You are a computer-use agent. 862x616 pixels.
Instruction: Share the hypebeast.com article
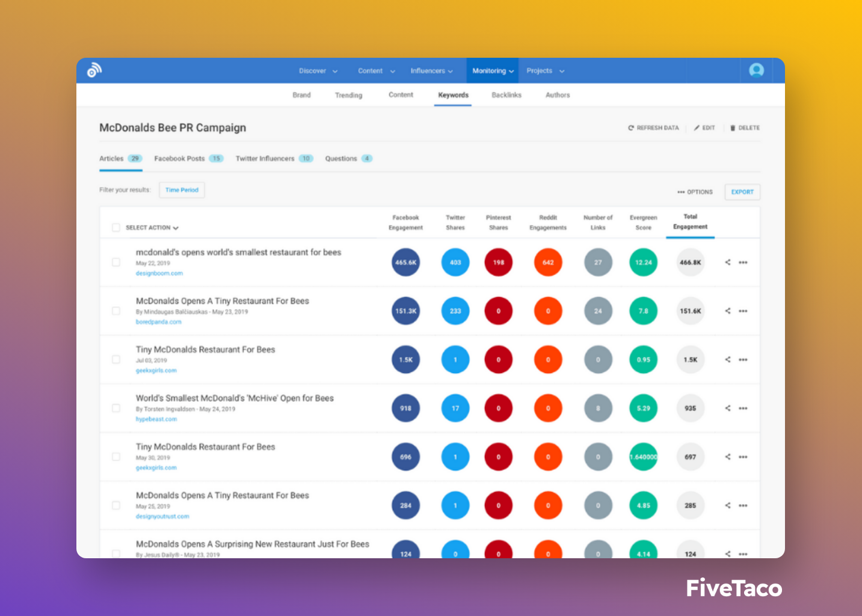coord(728,408)
